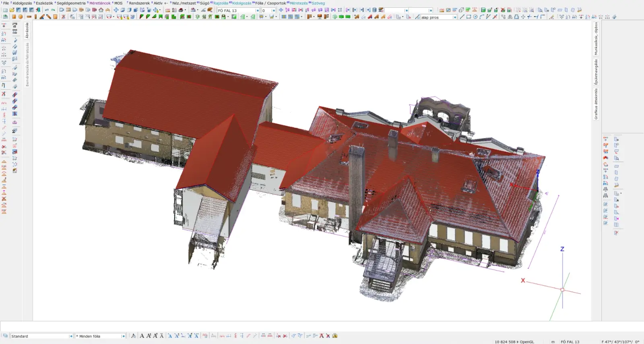Click the Z axis label in viewport

[x=562, y=249]
